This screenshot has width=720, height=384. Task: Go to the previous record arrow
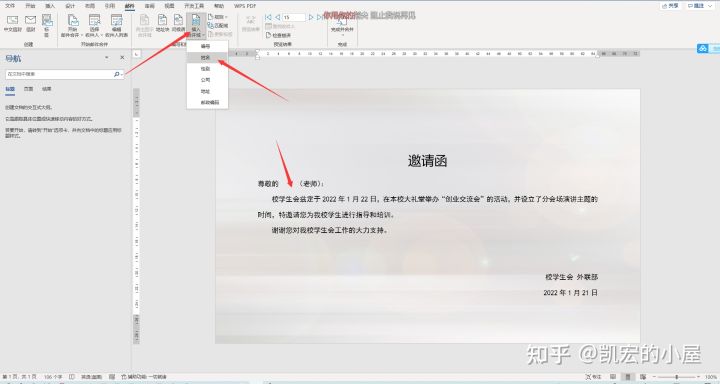(x=277, y=17)
